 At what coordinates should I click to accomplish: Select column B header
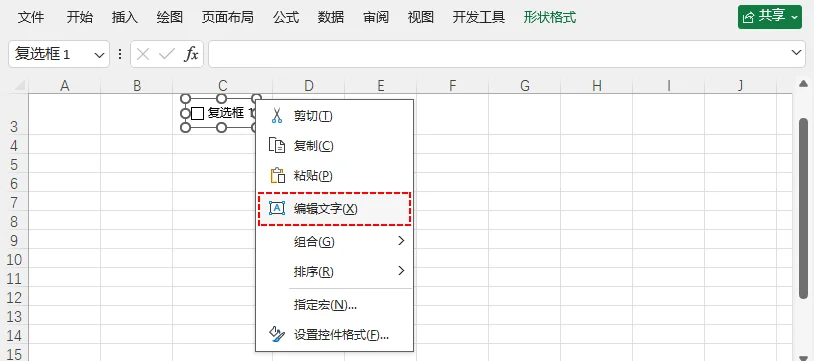pyautogui.click(x=137, y=86)
